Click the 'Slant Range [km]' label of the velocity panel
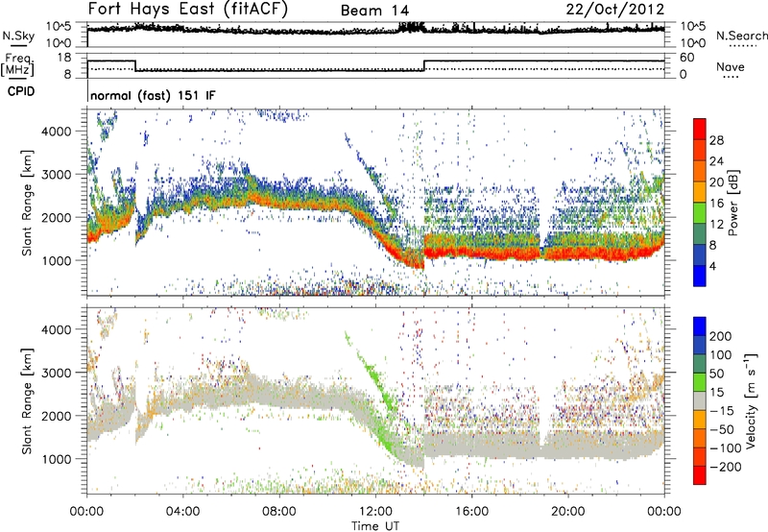768x532 pixels. pos(27,401)
